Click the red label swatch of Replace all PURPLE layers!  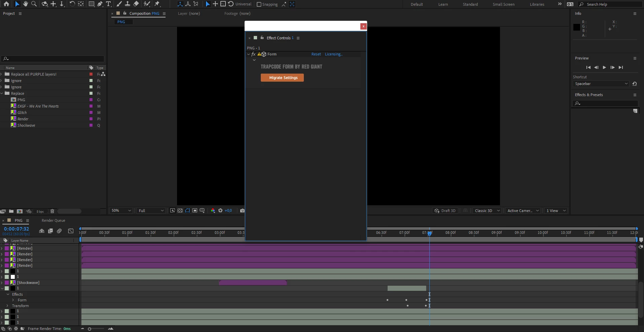(91, 74)
